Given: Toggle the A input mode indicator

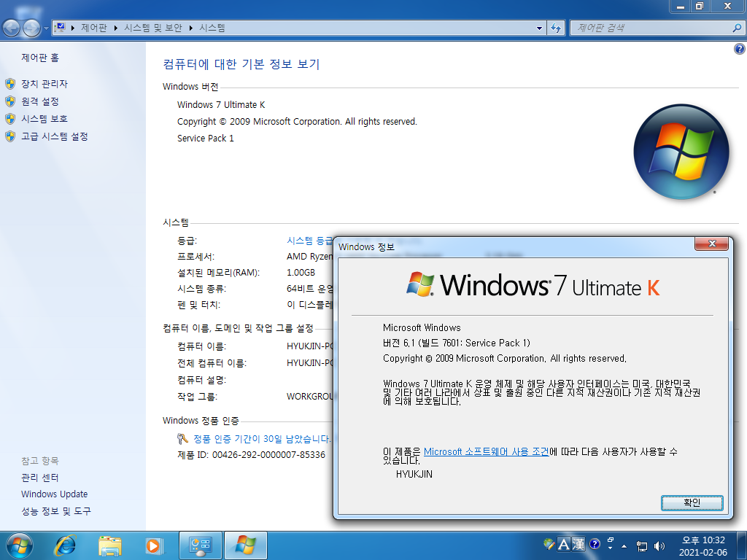Looking at the screenshot, I should [564, 544].
